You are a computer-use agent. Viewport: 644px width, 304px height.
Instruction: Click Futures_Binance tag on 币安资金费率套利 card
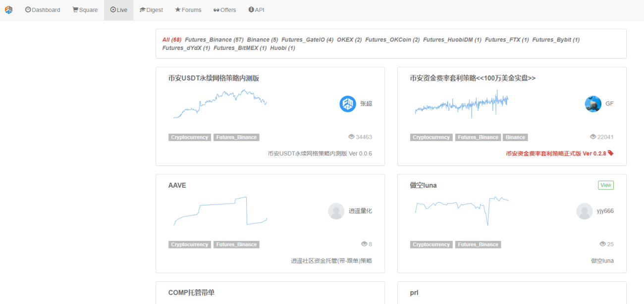pos(479,137)
